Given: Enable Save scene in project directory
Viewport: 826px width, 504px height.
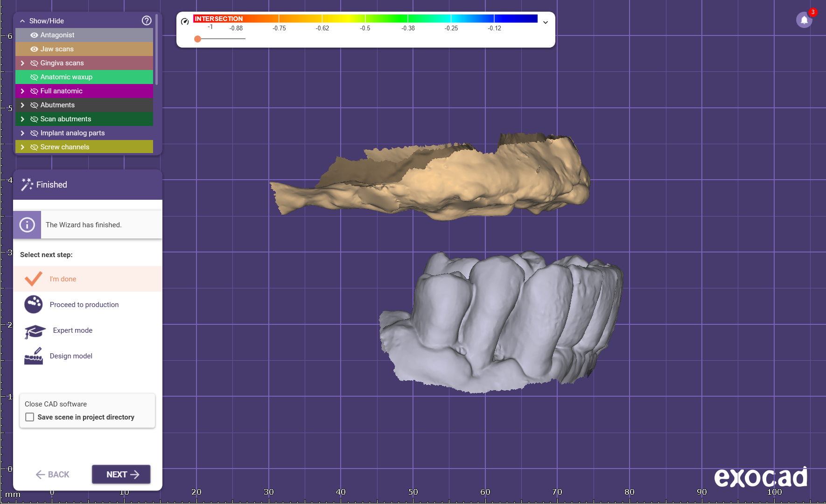Looking at the screenshot, I should tap(30, 417).
